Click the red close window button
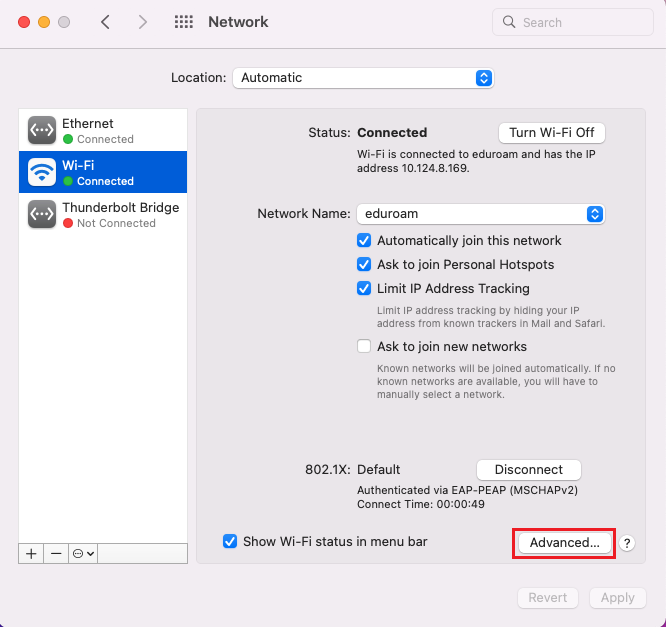Screen dimensions: 666x627 24,22
